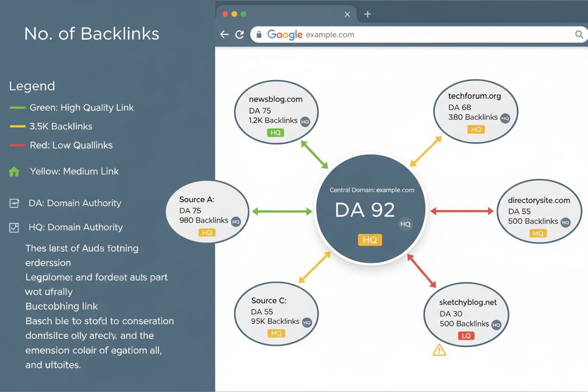
Task: Expand the Legend section
Action: [x=32, y=86]
